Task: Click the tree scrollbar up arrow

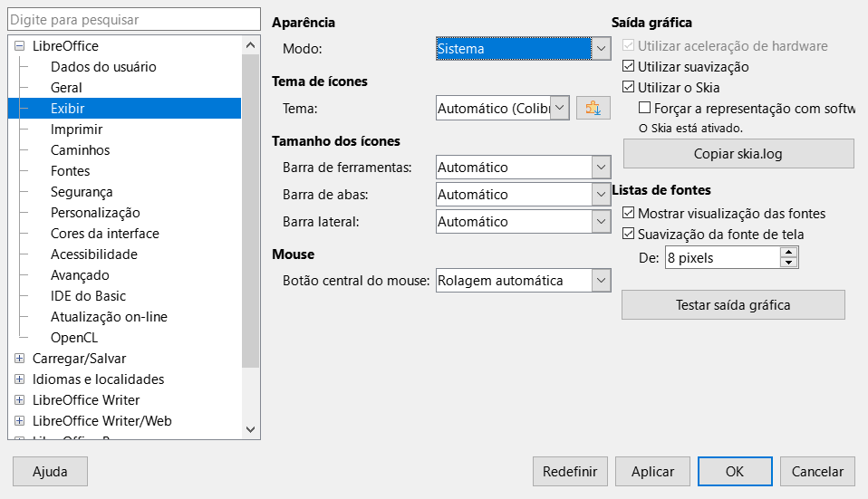Action: pos(250,45)
